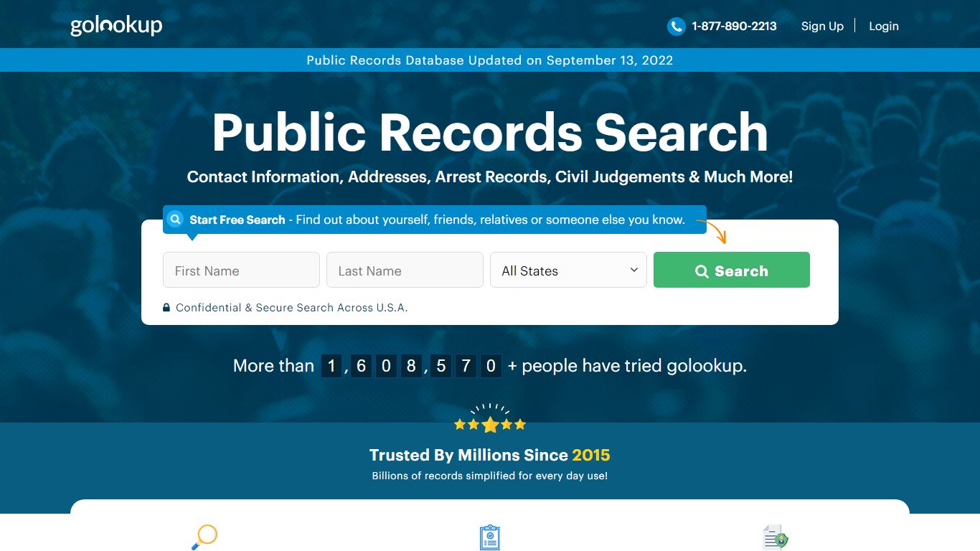Click the document shield feature icon

(776, 537)
